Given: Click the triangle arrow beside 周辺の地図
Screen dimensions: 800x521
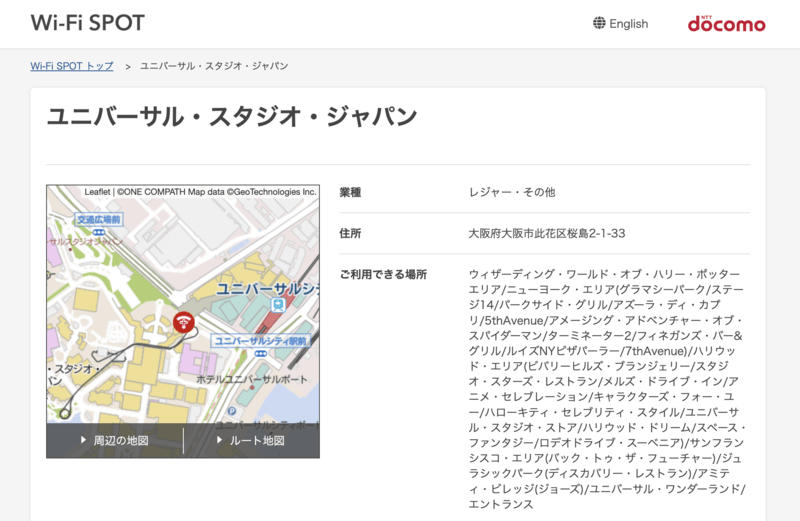Looking at the screenshot, I should 84,440.
